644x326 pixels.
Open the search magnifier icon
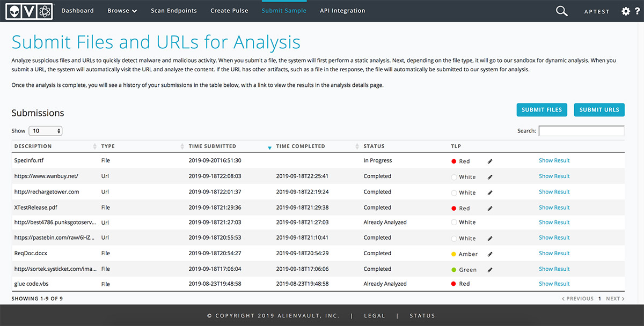click(561, 11)
